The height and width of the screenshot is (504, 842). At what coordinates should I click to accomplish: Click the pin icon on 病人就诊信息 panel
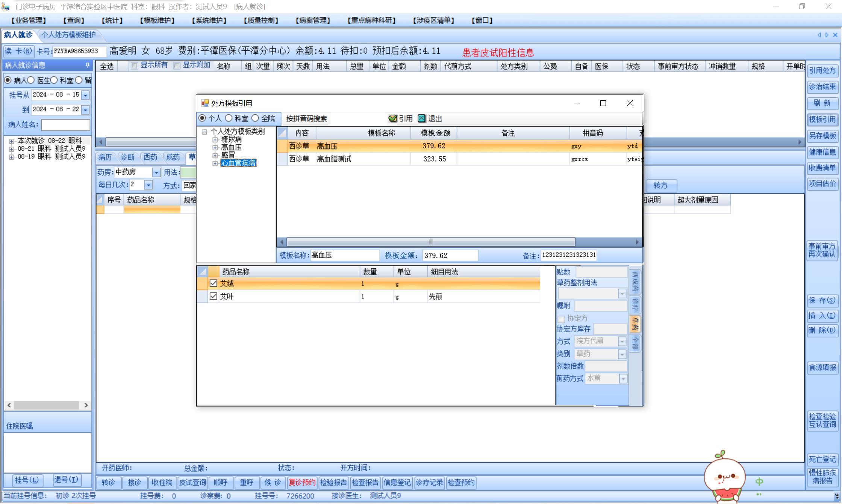click(88, 65)
